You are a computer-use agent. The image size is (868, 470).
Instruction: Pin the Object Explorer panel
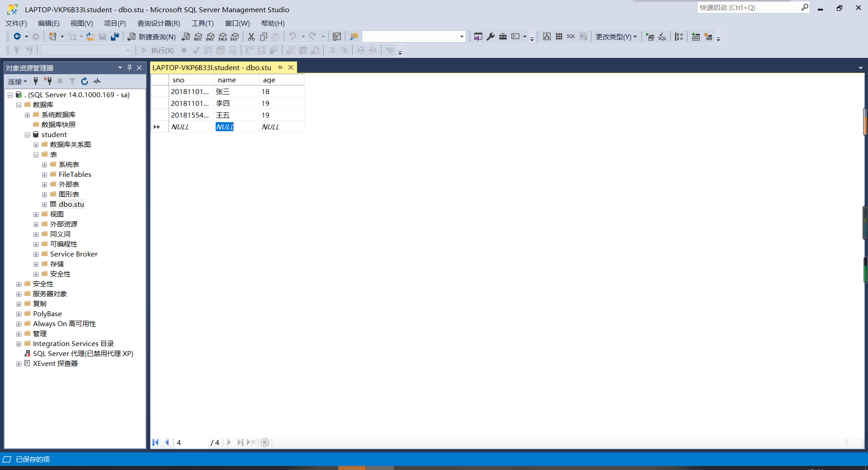[x=129, y=67]
